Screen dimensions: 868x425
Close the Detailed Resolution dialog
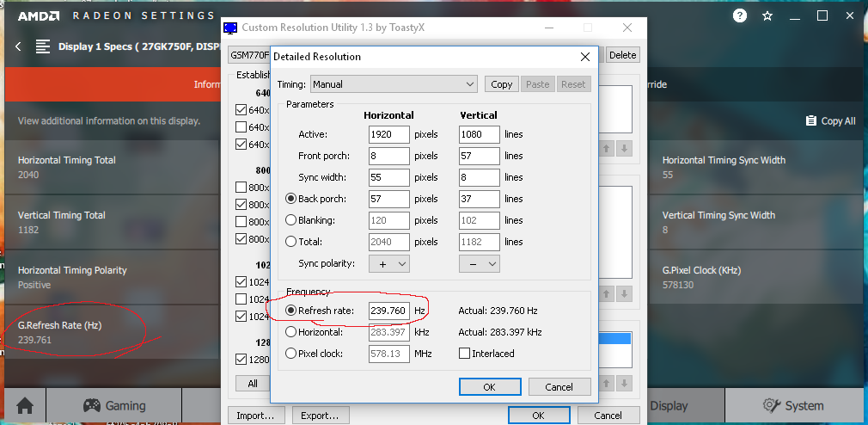tap(585, 57)
